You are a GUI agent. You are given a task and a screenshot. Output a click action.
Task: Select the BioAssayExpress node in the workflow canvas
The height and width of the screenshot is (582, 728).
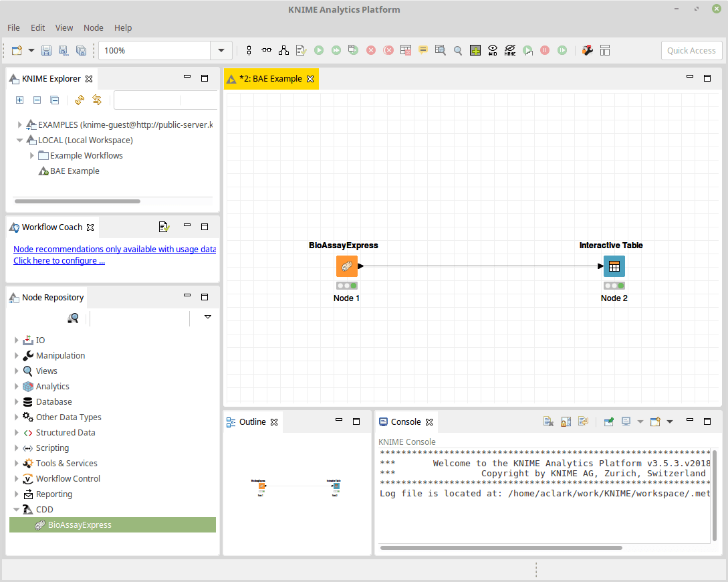pyautogui.click(x=346, y=266)
